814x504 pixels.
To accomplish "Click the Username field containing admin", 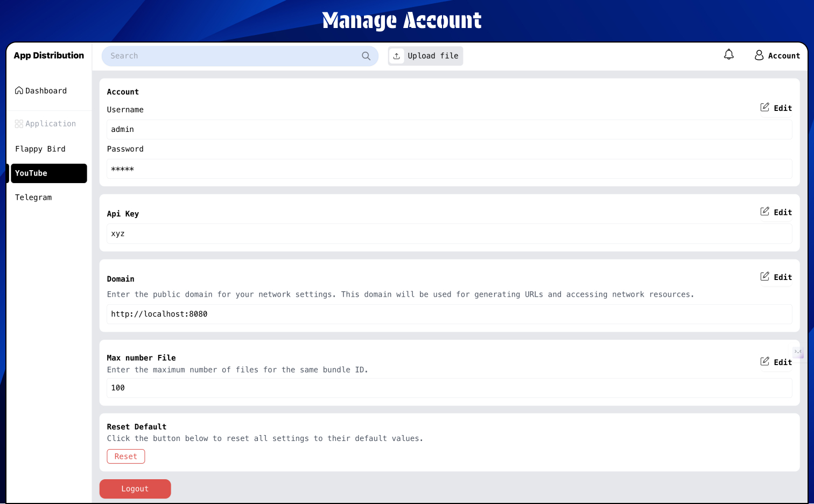I will click(449, 130).
